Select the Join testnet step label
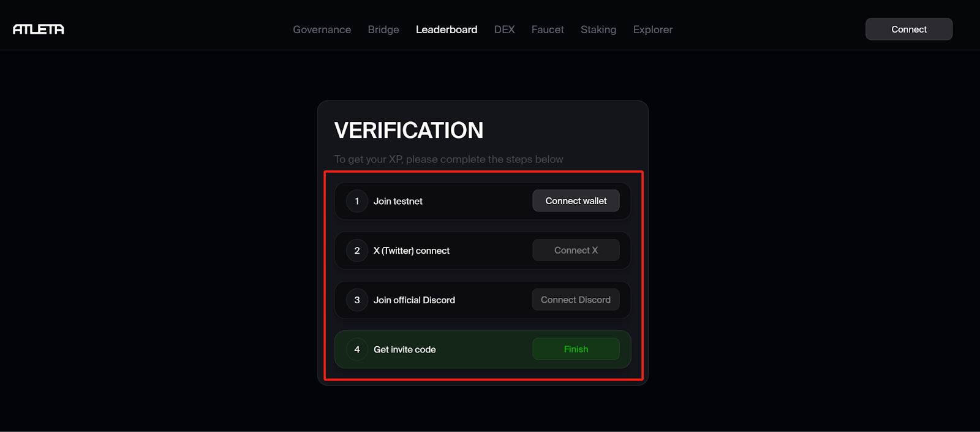Screen dimensions: 980x432 pos(398,201)
